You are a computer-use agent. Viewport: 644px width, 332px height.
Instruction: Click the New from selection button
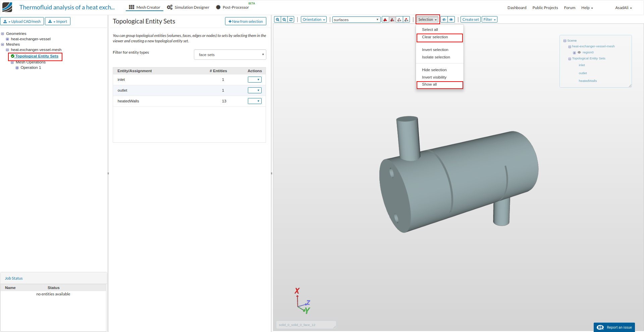click(246, 21)
